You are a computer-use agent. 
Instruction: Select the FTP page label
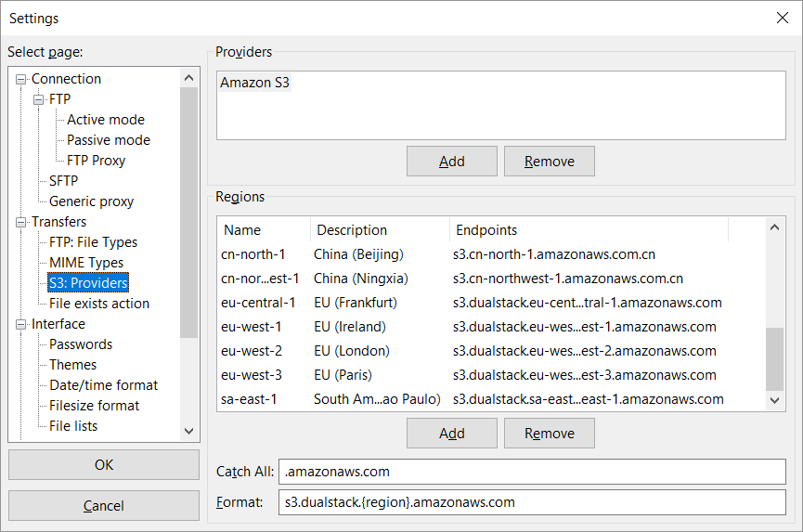point(59,99)
